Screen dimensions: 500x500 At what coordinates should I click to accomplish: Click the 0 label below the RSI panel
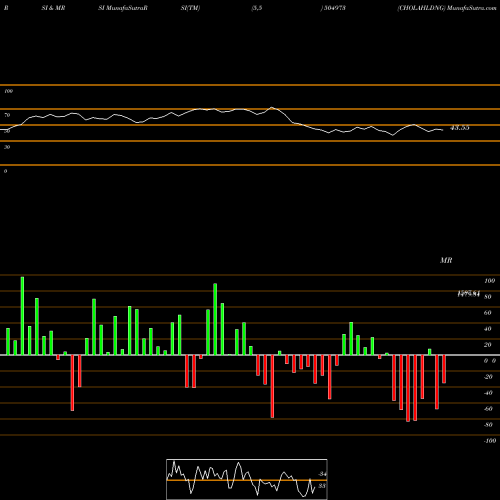5,171
